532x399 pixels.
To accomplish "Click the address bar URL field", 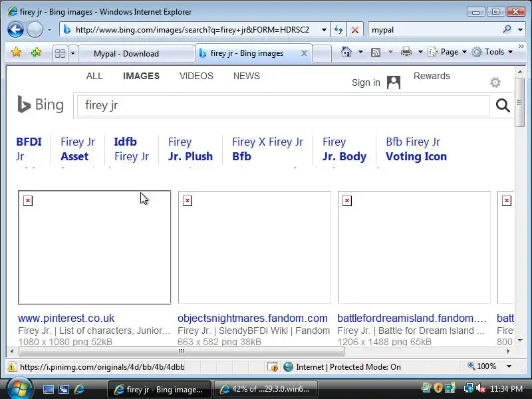I will tap(194, 30).
